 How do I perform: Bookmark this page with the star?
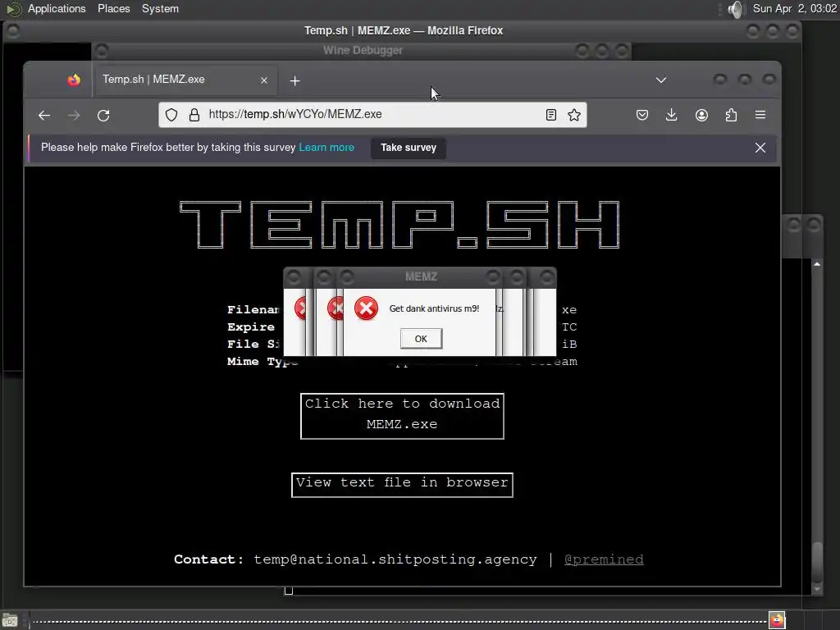pos(574,115)
